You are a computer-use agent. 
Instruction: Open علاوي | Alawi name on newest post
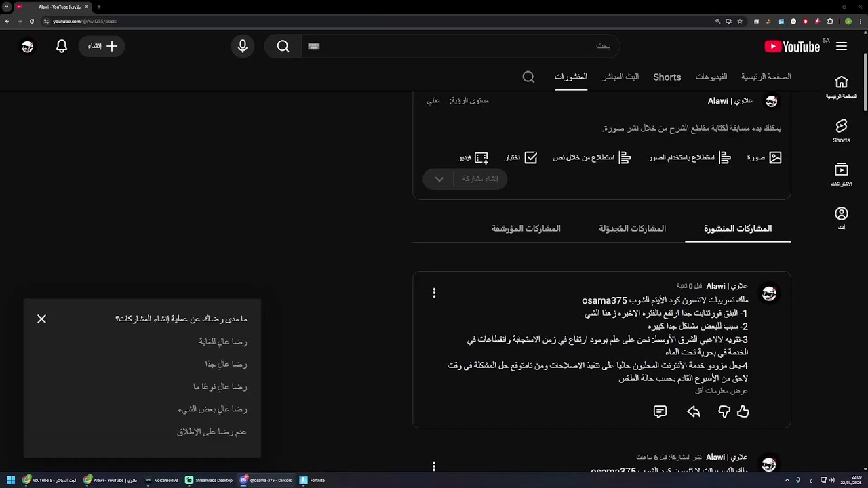click(727, 286)
